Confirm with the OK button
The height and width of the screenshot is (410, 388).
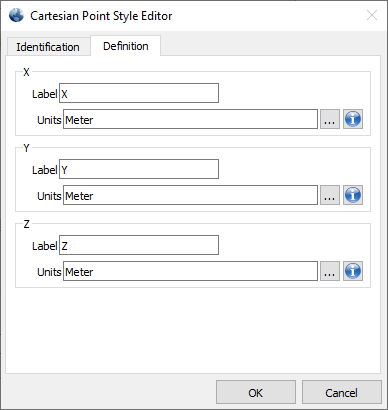click(x=256, y=392)
